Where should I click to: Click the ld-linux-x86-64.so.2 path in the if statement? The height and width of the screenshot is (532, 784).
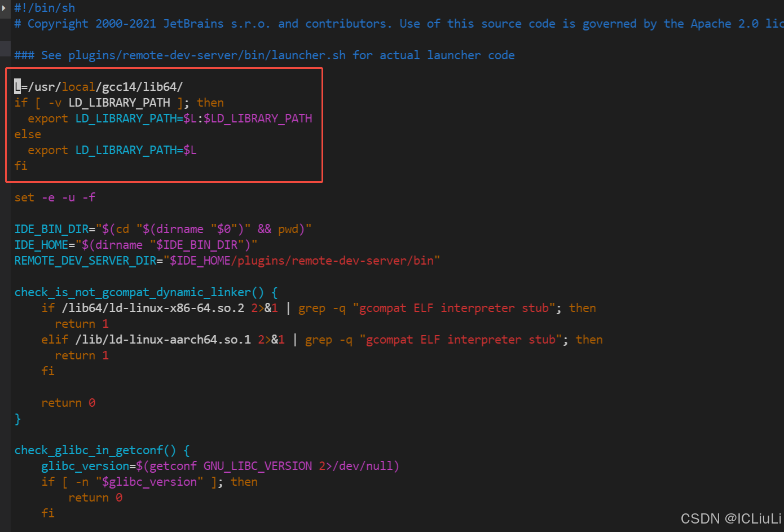pos(153,308)
